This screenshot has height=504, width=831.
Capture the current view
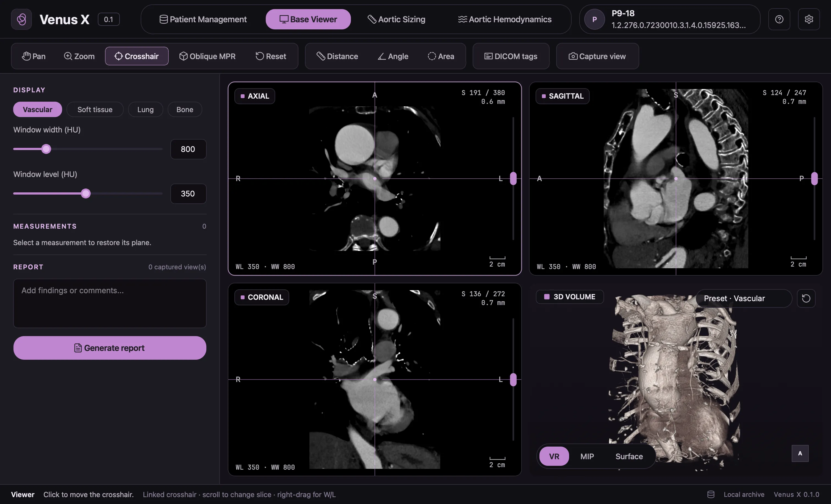(597, 56)
